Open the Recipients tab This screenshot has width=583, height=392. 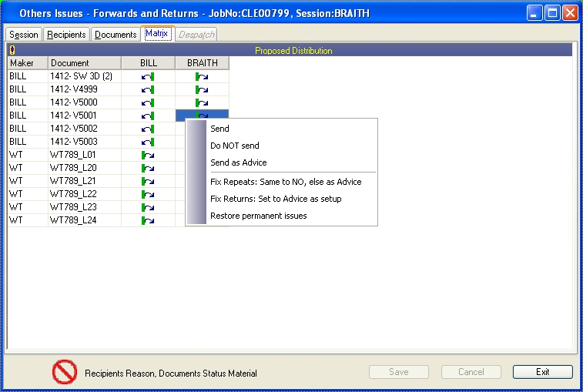pos(66,35)
